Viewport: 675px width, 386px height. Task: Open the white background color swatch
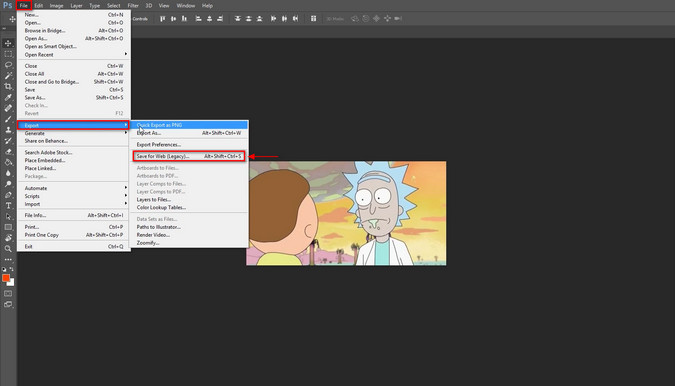tap(12, 283)
